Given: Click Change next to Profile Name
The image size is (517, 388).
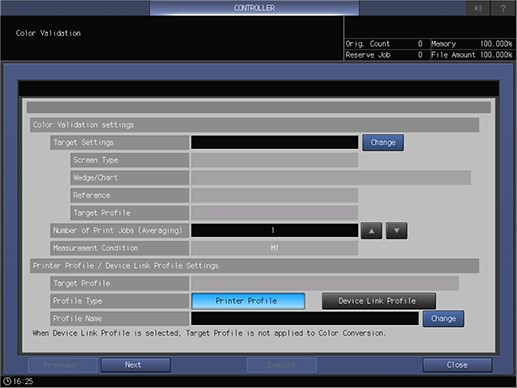Looking at the screenshot, I should coord(443,319).
